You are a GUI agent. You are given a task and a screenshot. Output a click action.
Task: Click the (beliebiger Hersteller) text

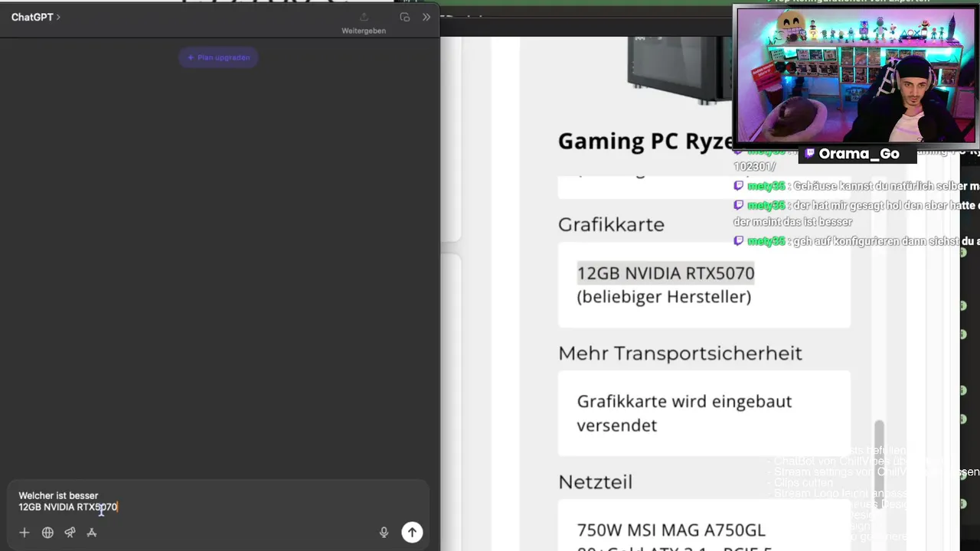pyautogui.click(x=664, y=297)
